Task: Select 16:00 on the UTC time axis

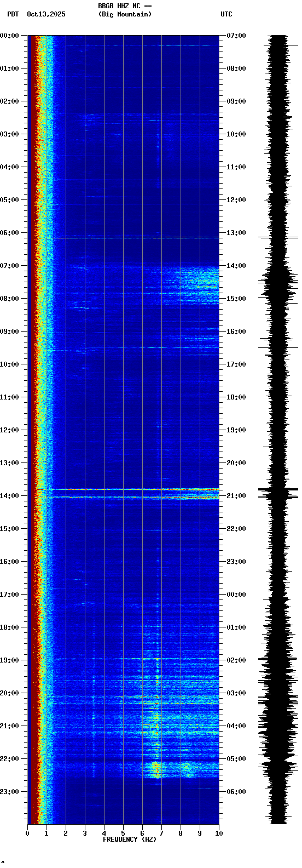Action: [236, 332]
